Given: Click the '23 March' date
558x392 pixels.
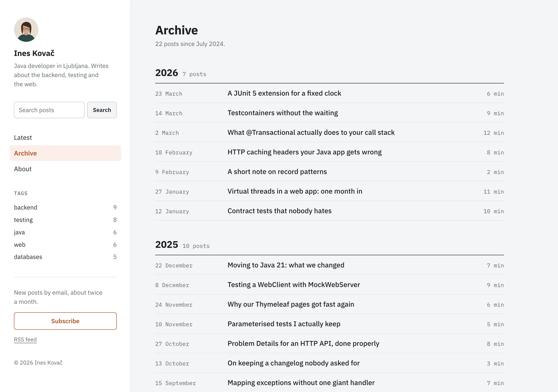Looking at the screenshot, I should 169,94.
